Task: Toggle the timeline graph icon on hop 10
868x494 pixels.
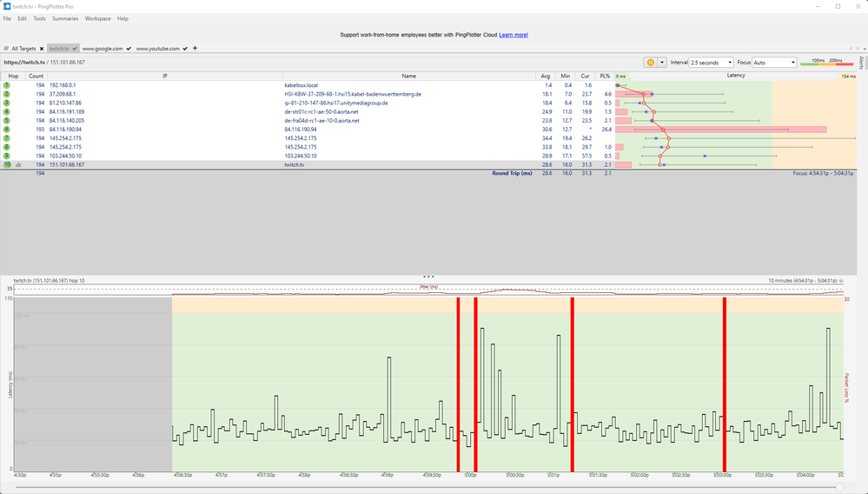Action: pyautogui.click(x=18, y=165)
